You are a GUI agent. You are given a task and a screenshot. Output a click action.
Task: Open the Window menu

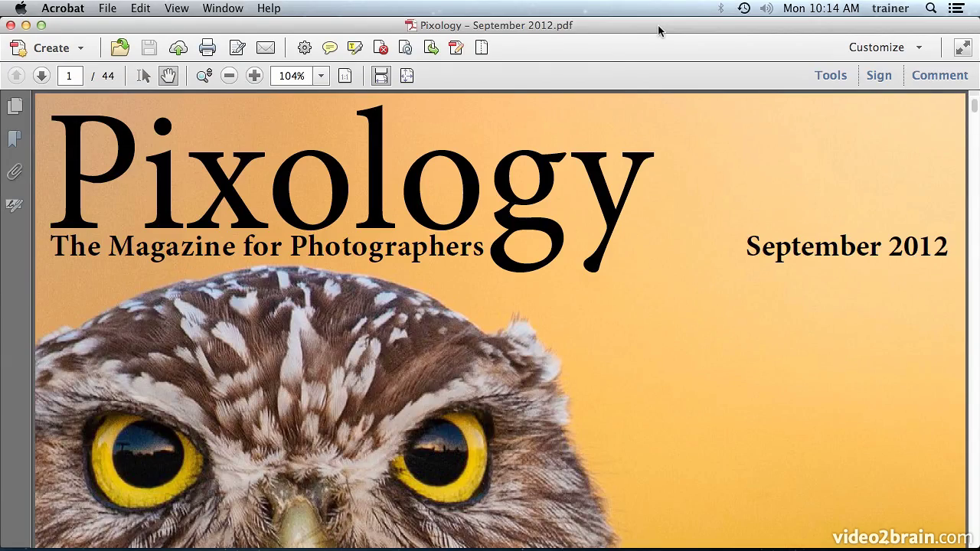click(x=223, y=8)
